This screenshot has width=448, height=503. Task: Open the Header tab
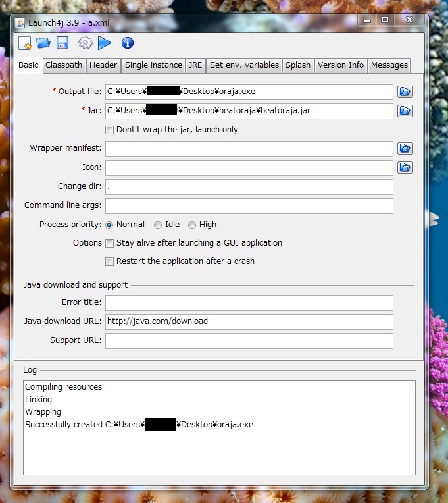103,65
